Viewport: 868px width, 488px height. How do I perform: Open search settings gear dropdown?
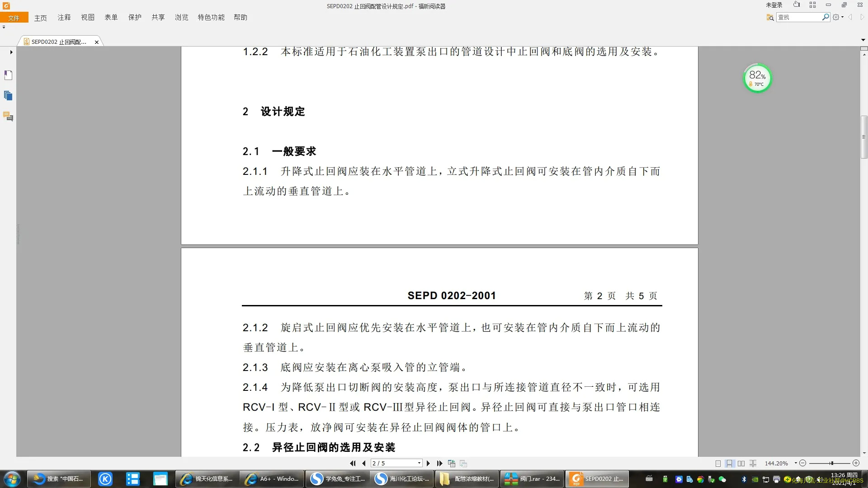tap(838, 17)
